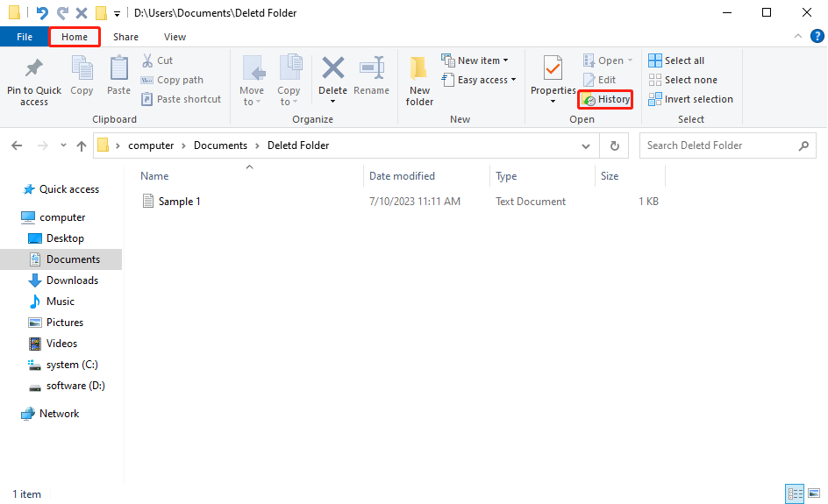Select the Sample 1 file
828x504 pixels.
click(x=171, y=201)
